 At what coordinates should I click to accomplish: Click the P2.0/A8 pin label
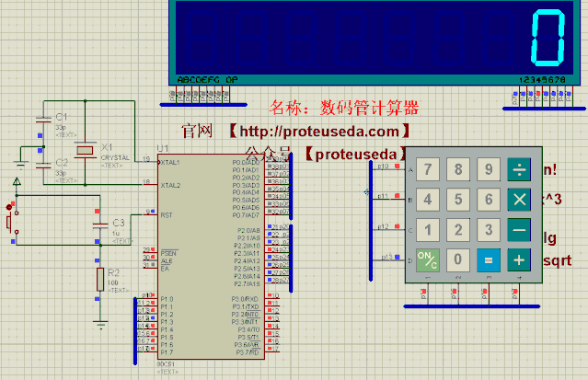point(248,230)
